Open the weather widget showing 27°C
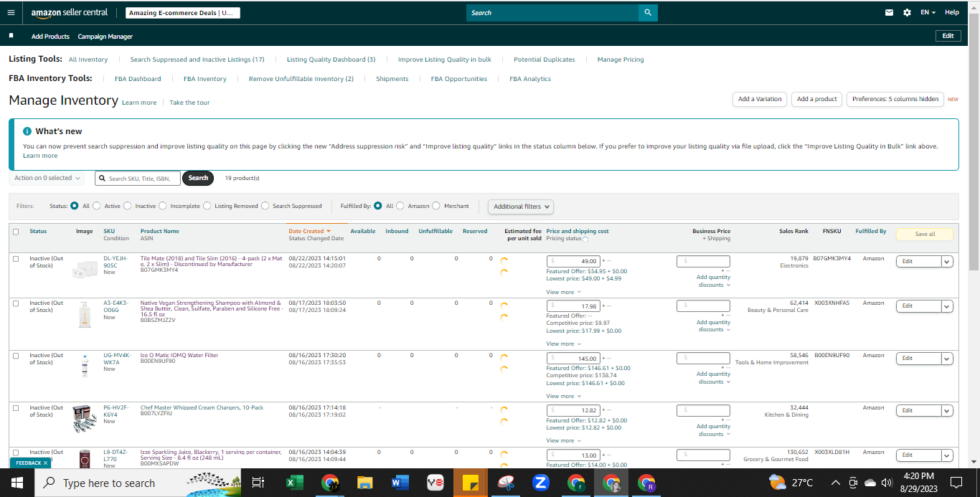Image resolution: width=980 pixels, height=497 pixels. (x=791, y=483)
